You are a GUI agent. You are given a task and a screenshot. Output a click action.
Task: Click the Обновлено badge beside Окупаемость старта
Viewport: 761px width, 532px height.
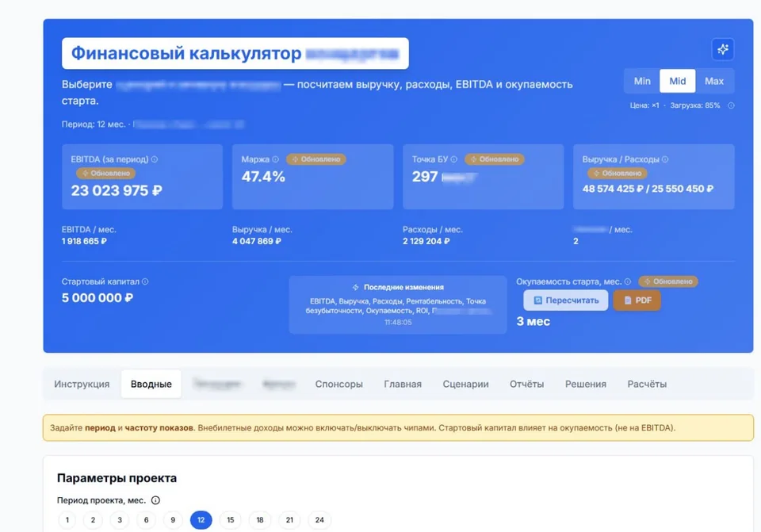pyautogui.click(x=668, y=281)
